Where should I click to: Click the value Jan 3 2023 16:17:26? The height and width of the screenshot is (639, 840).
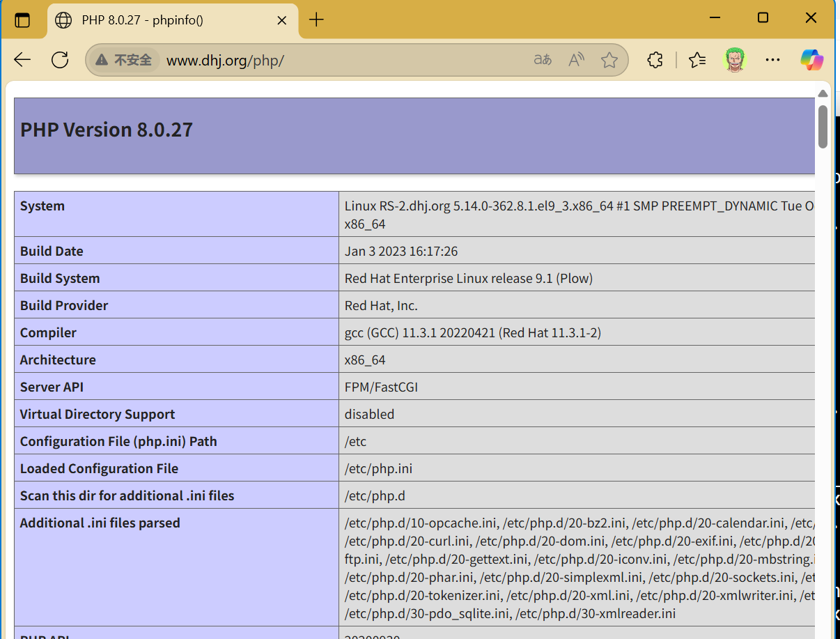401,251
